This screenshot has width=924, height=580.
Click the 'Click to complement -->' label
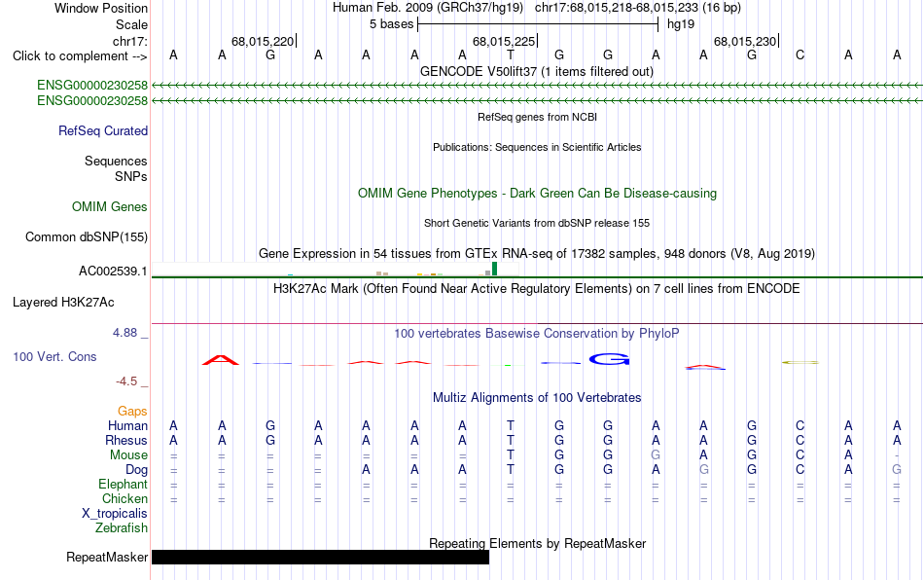(x=80, y=56)
